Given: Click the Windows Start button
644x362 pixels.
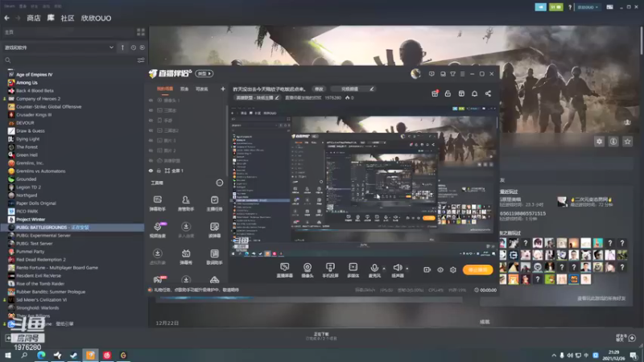Looking at the screenshot, I should (x=8, y=356).
